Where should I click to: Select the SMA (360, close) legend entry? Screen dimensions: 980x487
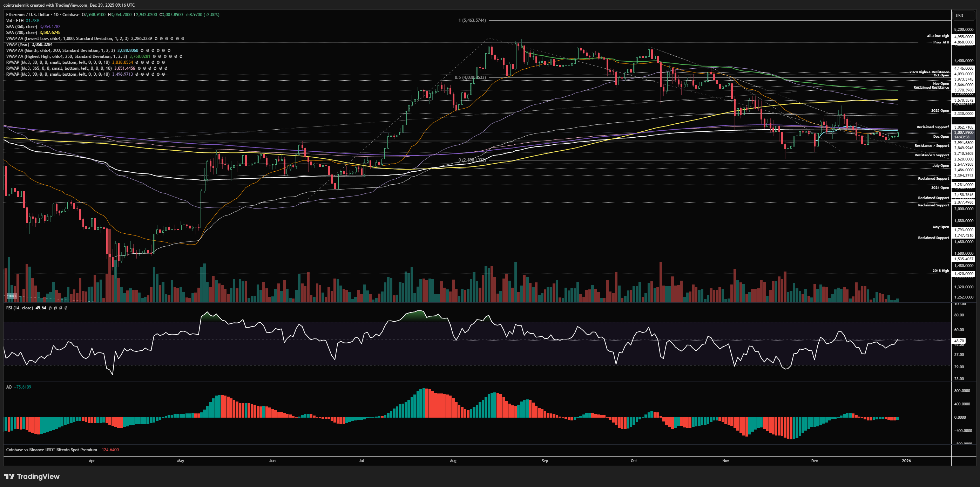pos(22,27)
